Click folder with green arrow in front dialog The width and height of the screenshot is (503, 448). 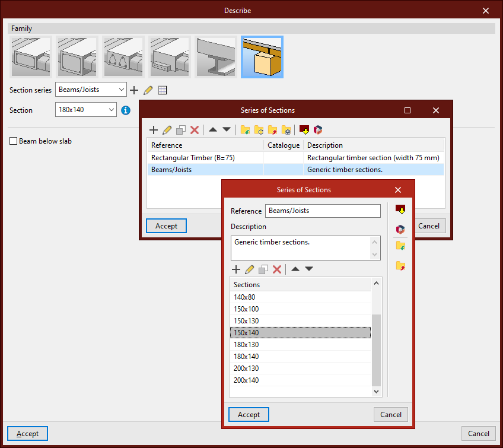pyautogui.click(x=400, y=246)
